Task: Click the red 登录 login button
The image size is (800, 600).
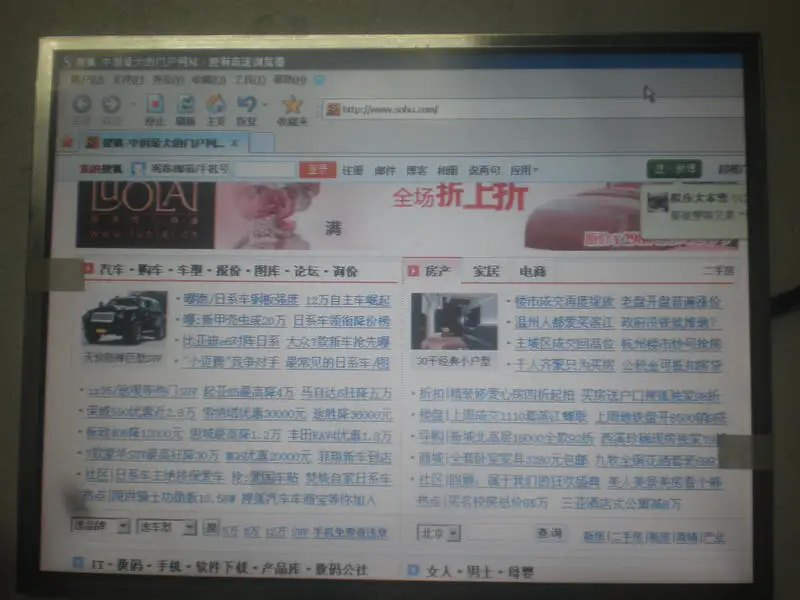Action: coord(317,170)
